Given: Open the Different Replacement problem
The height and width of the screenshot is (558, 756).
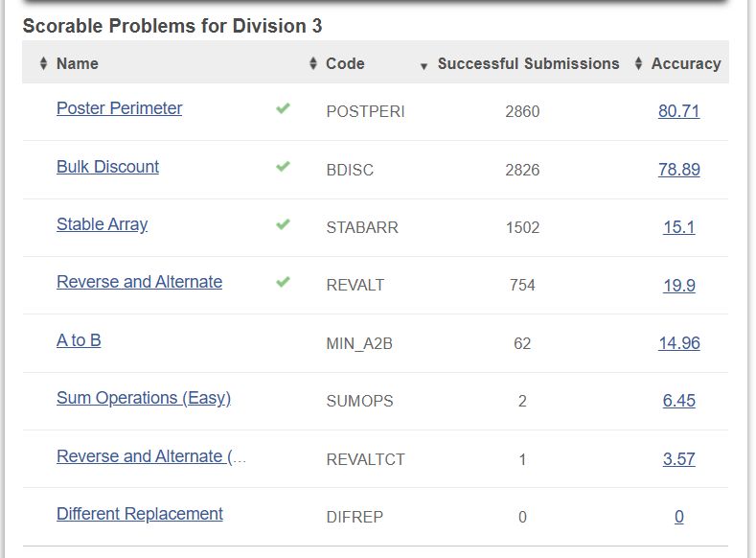Looking at the screenshot, I should coord(139,514).
